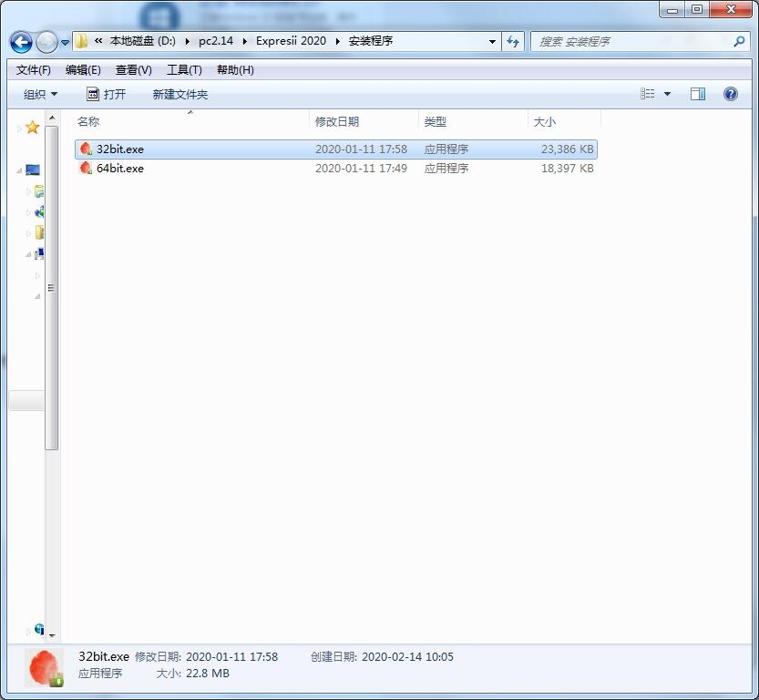Image resolution: width=759 pixels, height=700 pixels.
Task: Minimize the Explorer window
Action: (672, 10)
